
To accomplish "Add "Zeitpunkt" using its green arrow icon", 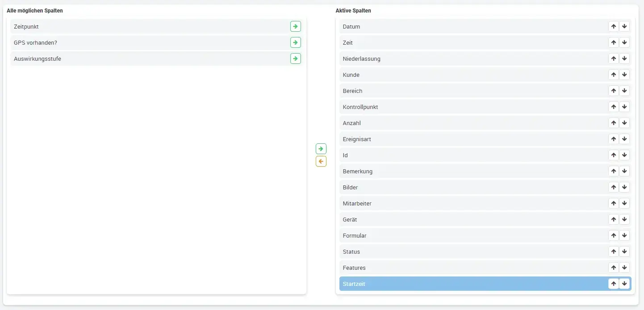I will 295,26.
